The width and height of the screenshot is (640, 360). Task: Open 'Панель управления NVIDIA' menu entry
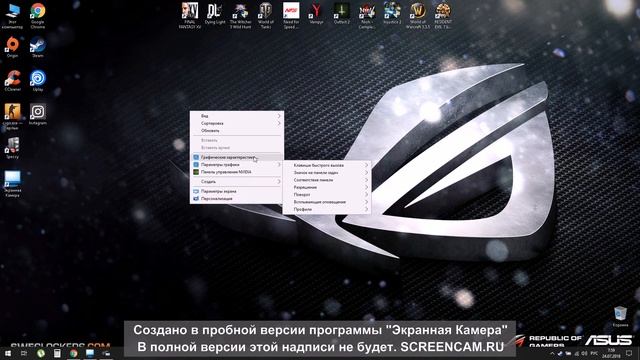(x=237, y=172)
